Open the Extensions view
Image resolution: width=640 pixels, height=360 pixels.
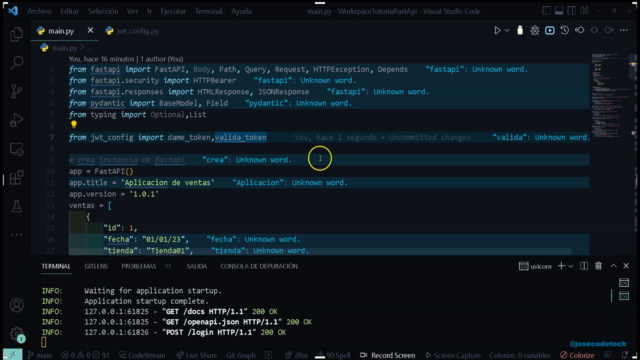(16, 178)
